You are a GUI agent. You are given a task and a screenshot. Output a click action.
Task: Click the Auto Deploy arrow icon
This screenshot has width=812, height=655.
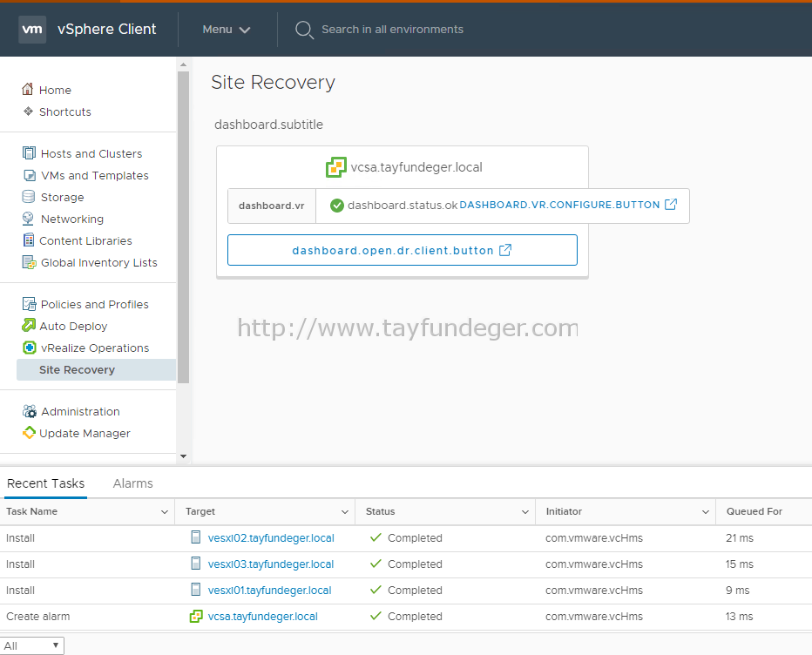coord(29,325)
